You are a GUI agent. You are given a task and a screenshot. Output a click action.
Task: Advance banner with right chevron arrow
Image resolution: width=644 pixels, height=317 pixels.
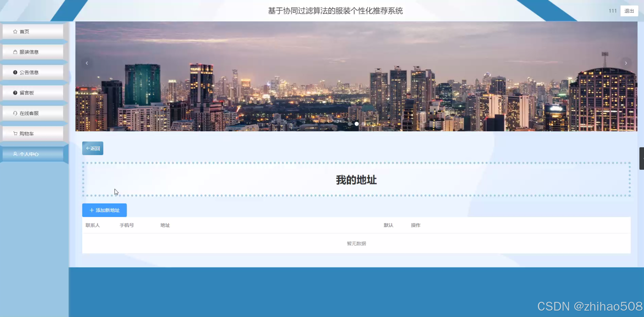click(626, 63)
